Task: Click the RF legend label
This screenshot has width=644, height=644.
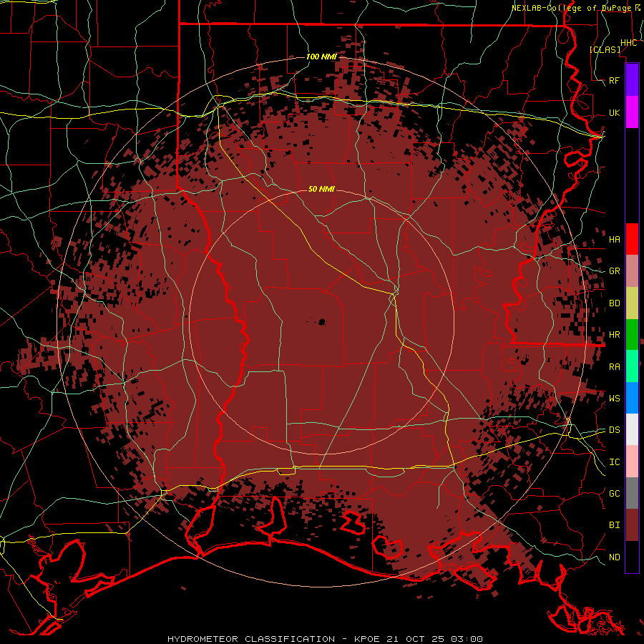Action: [x=614, y=81]
